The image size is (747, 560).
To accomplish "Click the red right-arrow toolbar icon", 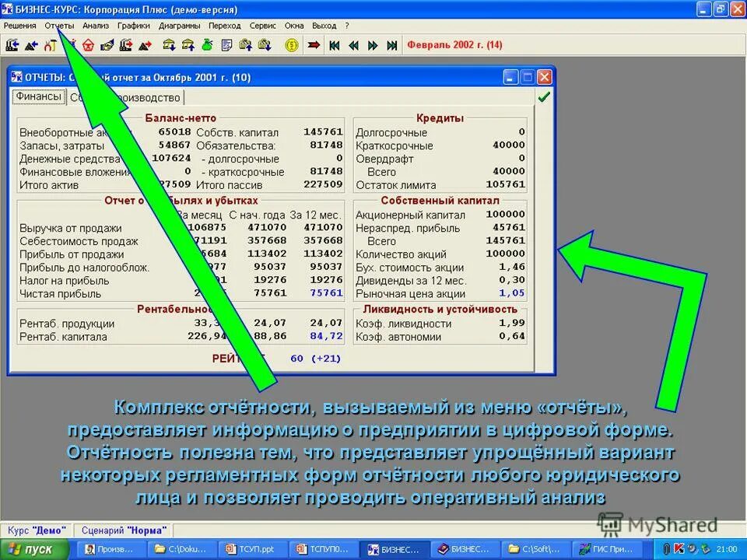I will pos(314,45).
